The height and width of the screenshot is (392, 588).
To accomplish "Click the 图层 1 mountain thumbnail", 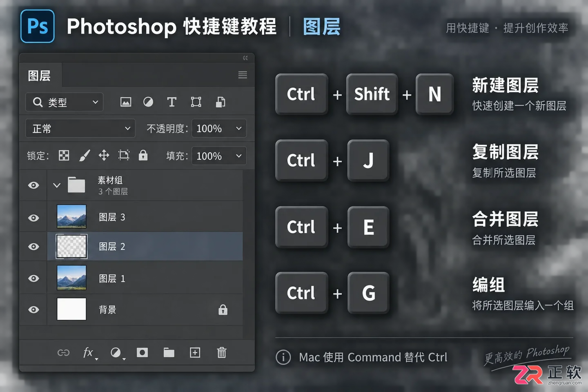I will pyautogui.click(x=71, y=278).
